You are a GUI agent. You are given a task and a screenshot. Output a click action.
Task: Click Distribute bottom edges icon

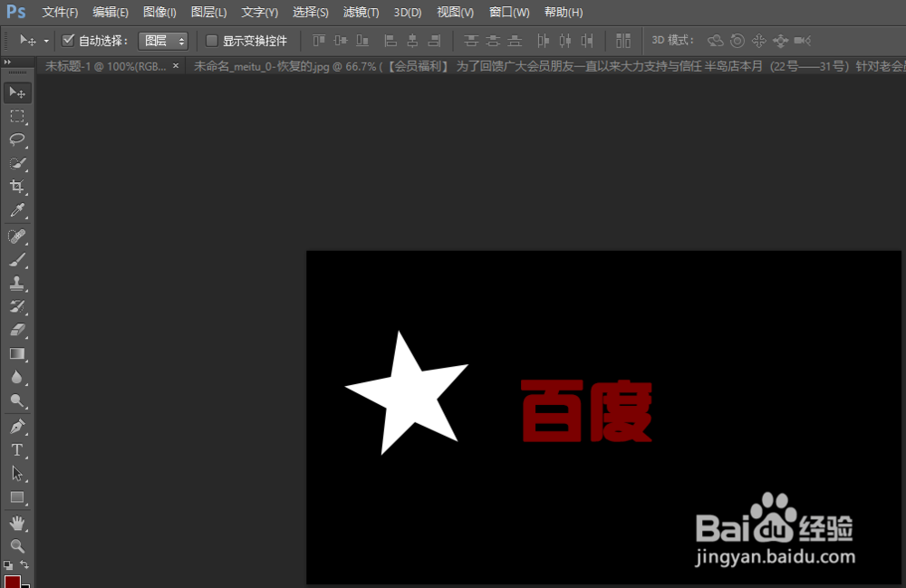click(515, 41)
